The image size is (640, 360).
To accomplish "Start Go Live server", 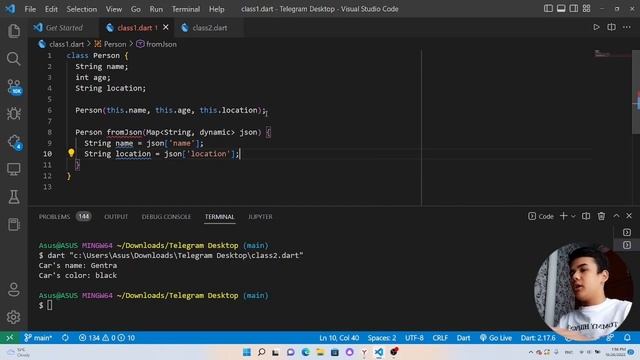I will (496, 338).
